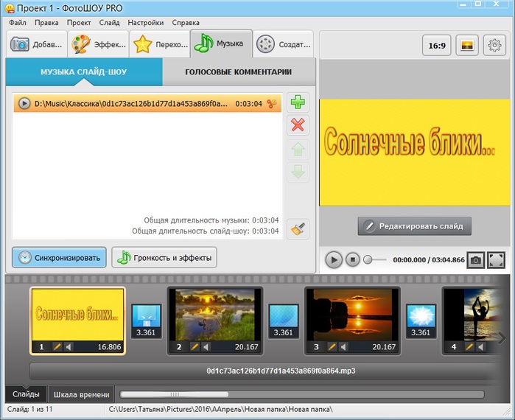The height and width of the screenshot is (420, 515).
Task: Open the slide background picture button
Action: (x=467, y=46)
